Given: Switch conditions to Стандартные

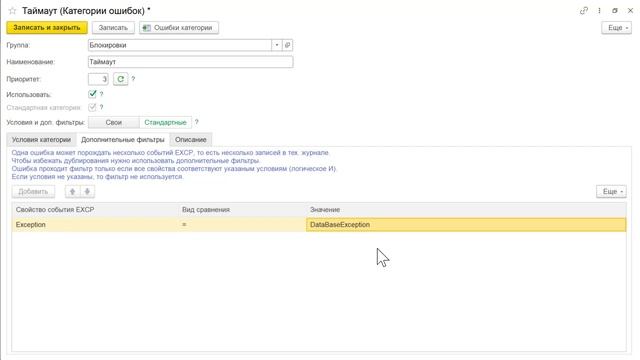Looking at the screenshot, I should click(165, 122).
